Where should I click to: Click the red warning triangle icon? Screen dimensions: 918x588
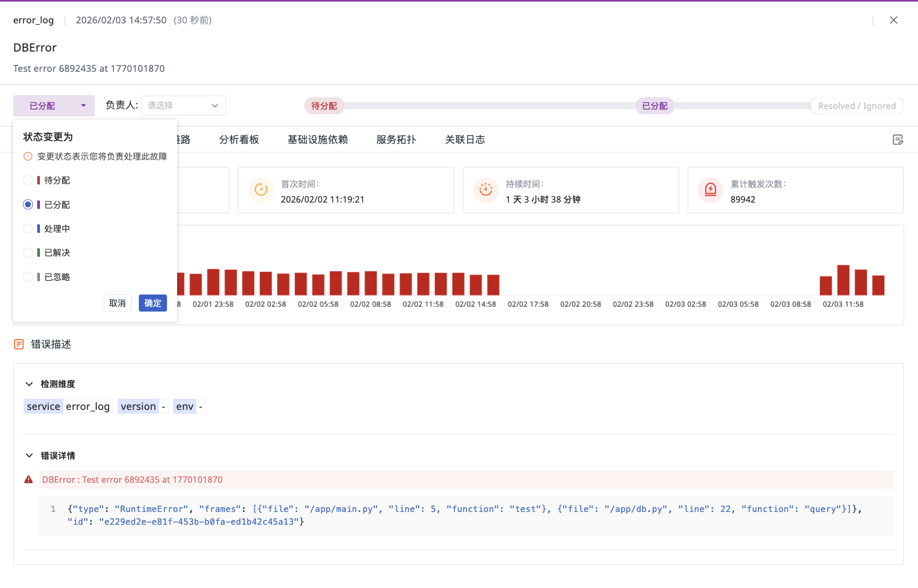(29, 480)
